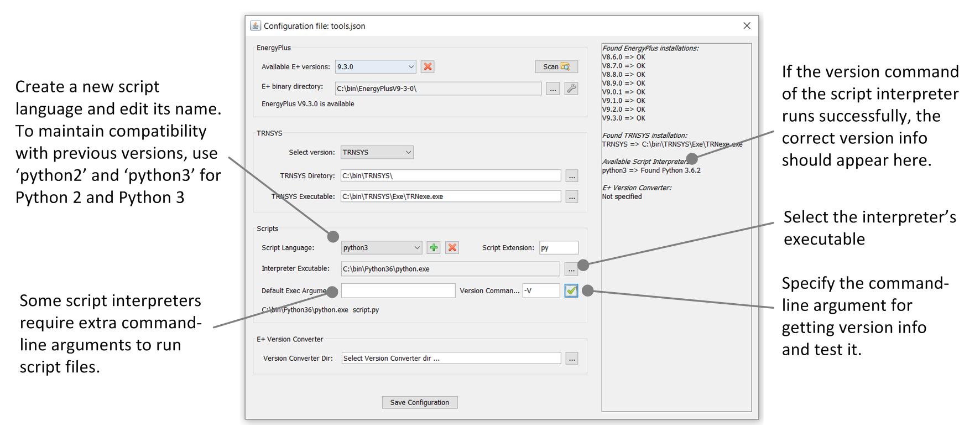Screen dimensions: 980x436
Task: Click the Version Command field containing -V
Action: coord(541,290)
